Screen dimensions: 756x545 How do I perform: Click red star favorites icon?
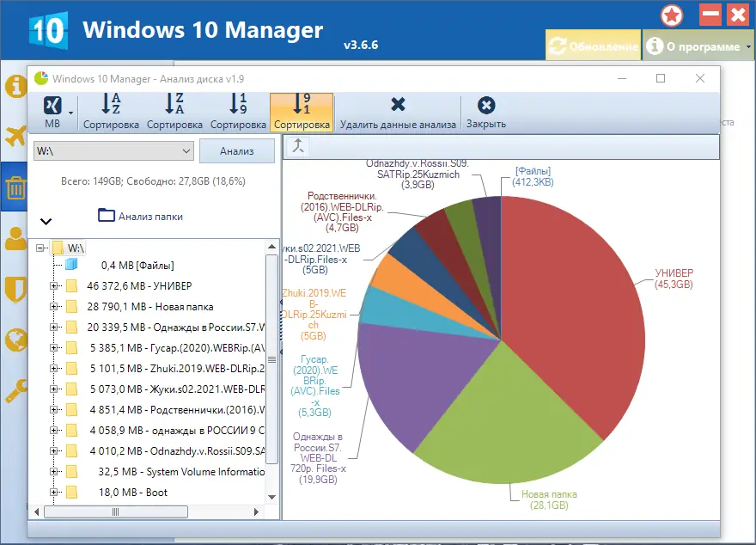pyautogui.click(x=672, y=15)
